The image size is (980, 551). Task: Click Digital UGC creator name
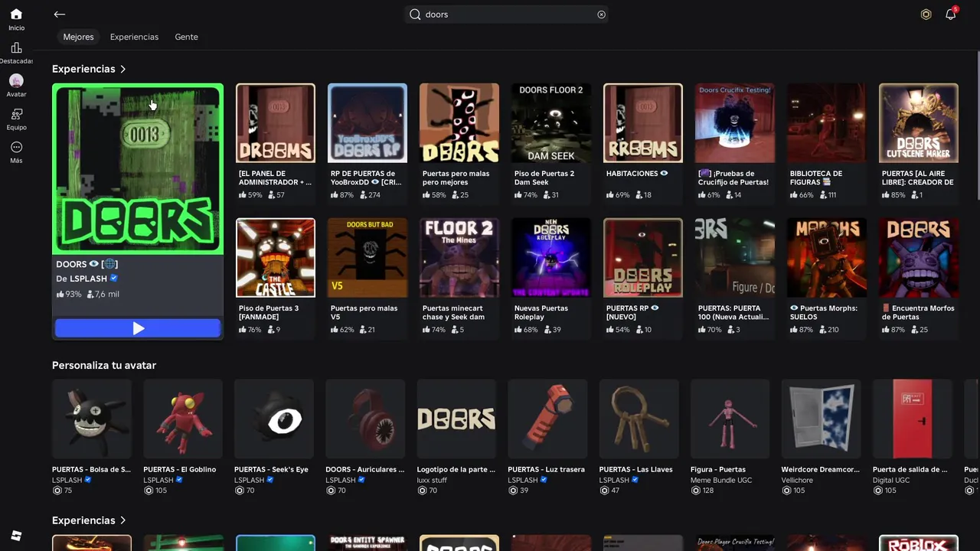[891, 481]
